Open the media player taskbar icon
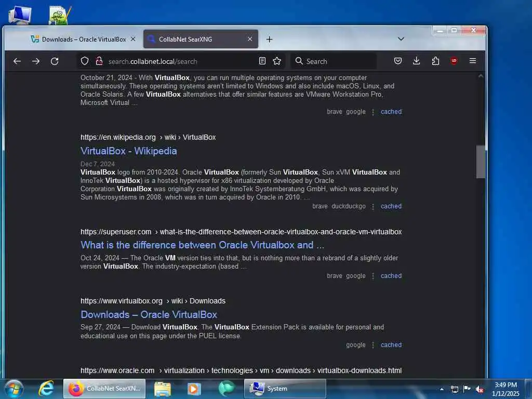The width and height of the screenshot is (532, 399). tap(194, 389)
